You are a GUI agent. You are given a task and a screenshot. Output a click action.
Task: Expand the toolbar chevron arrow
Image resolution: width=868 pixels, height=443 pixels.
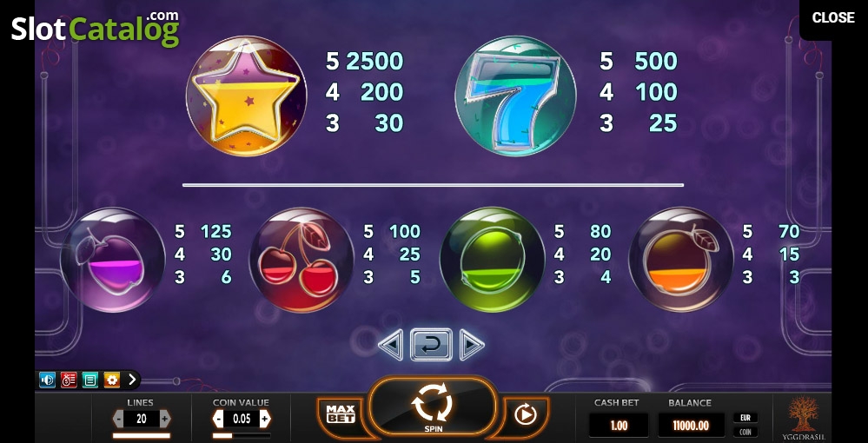point(132,380)
